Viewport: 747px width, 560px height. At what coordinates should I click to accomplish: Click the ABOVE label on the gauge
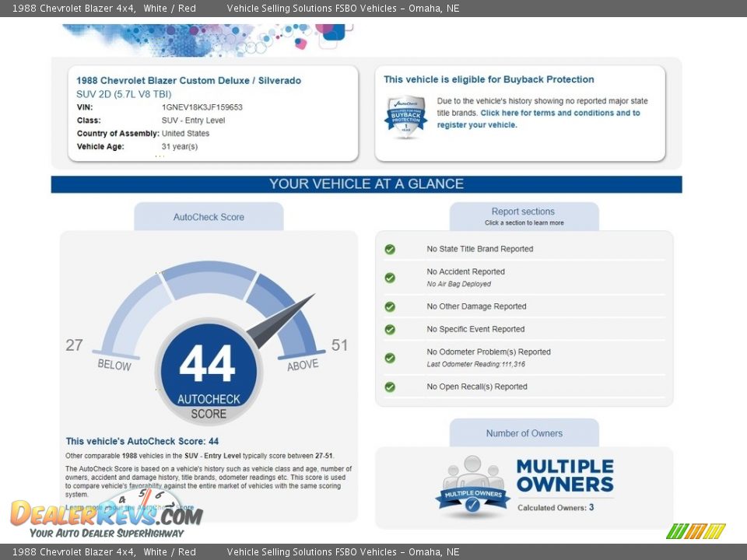click(303, 366)
